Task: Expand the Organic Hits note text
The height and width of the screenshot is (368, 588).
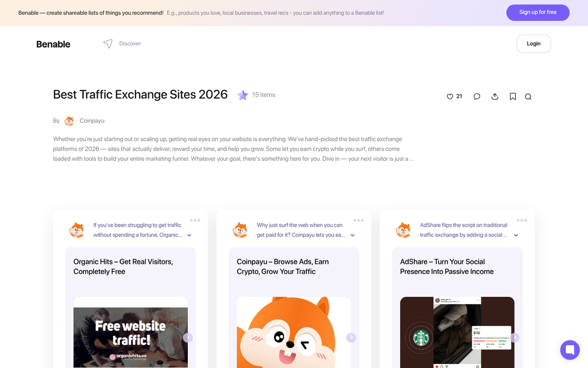Action: (x=190, y=236)
